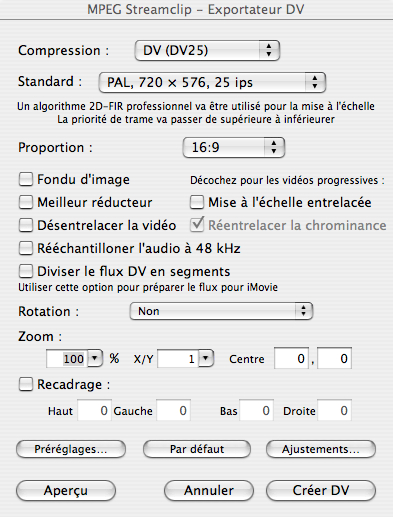Click Annuler to cancel export
This screenshot has width=393, height=517.
point(209,490)
